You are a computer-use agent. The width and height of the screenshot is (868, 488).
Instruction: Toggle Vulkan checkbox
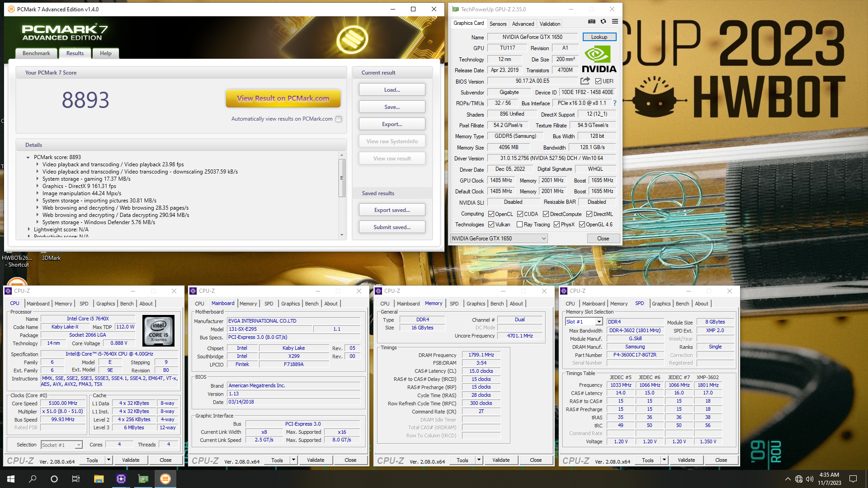491,225
